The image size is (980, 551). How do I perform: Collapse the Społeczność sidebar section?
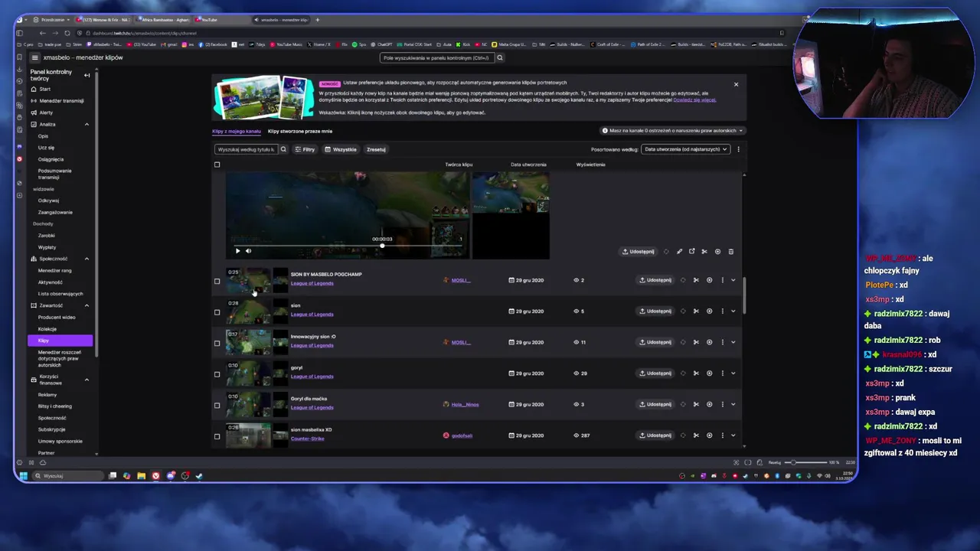pos(87,259)
